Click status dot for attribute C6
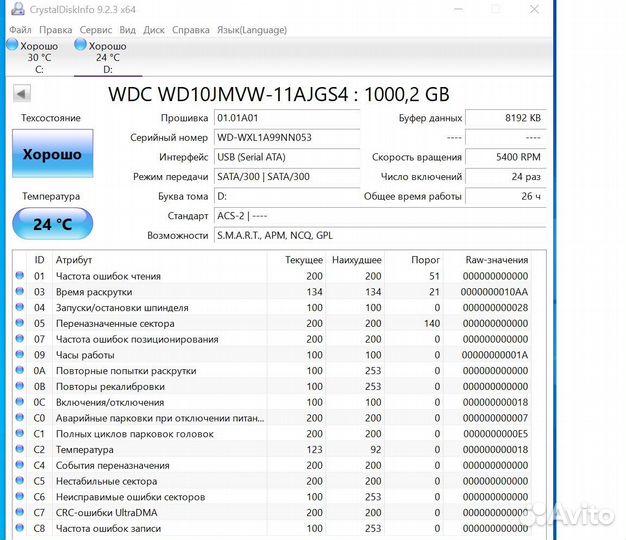Screen dimensions: 626x540 (x=20, y=496)
